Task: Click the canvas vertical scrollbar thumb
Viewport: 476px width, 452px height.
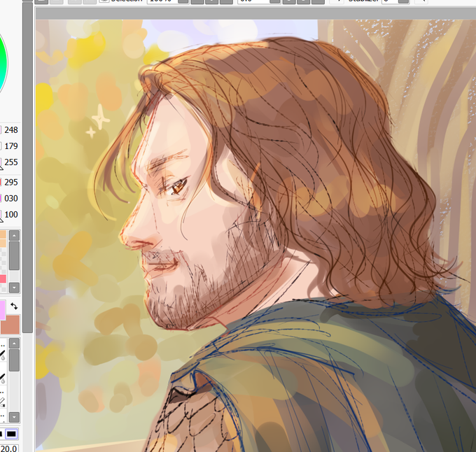Action: pos(27,167)
